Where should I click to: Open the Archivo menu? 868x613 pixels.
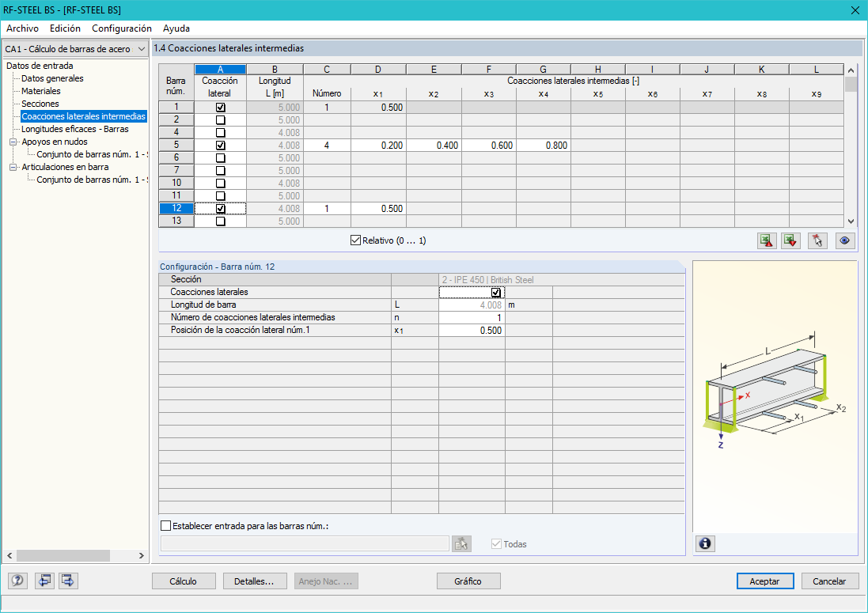(23, 28)
